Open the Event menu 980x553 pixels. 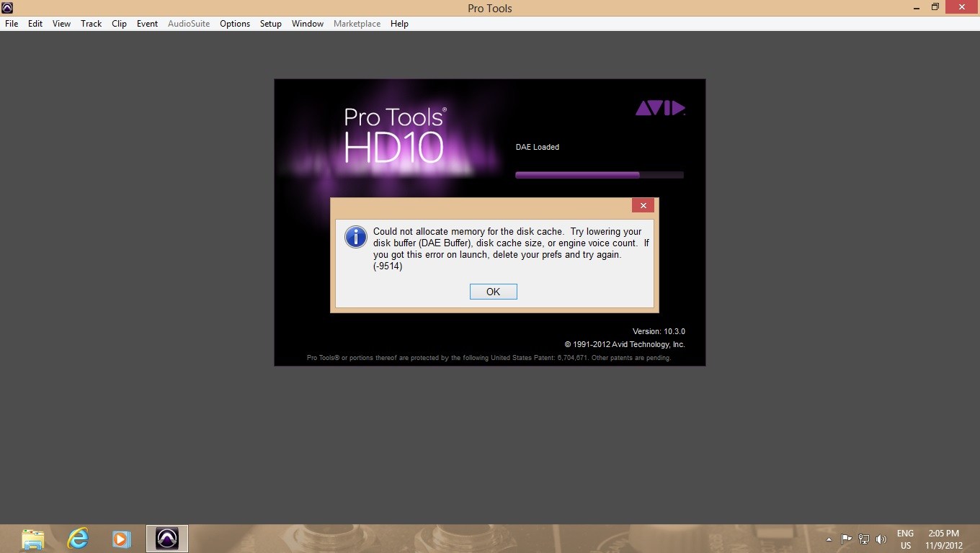(147, 24)
